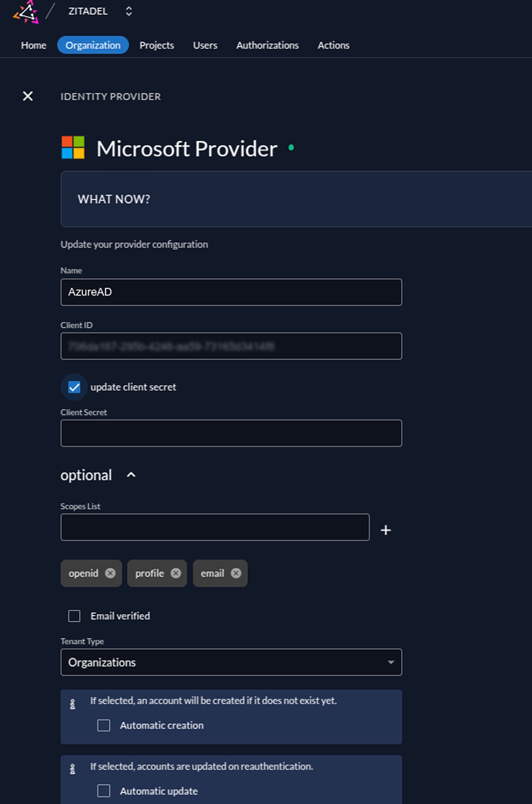Click the IDENTITY PROVIDER heading text
The height and width of the screenshot is (804, 532).
(111, 97)
